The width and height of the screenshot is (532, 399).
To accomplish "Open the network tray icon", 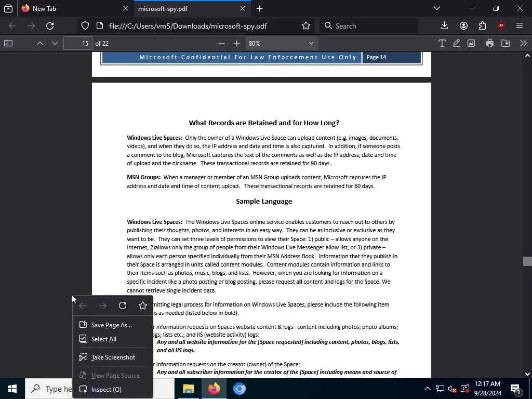I will coord(440,389).
